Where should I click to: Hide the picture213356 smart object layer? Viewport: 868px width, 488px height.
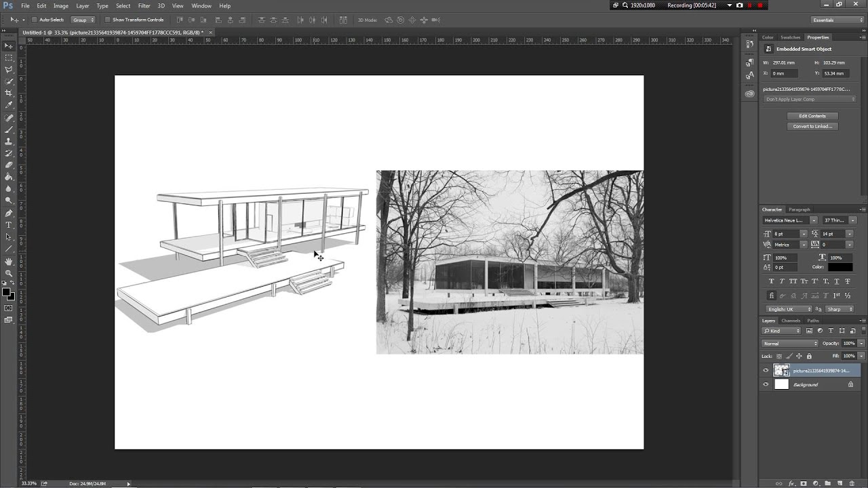coord(766,371)
